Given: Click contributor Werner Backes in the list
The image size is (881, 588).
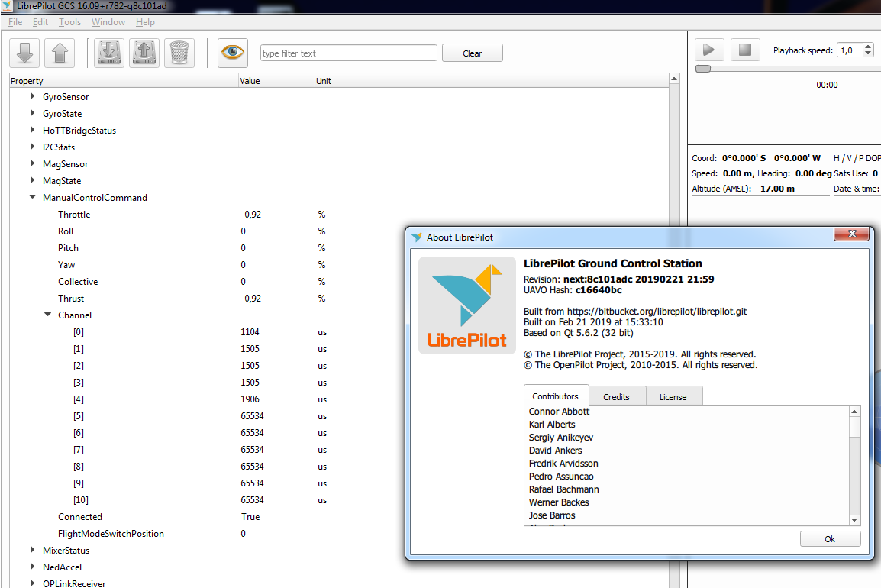Looking at the screenshot, I should [x=559, y=502].
